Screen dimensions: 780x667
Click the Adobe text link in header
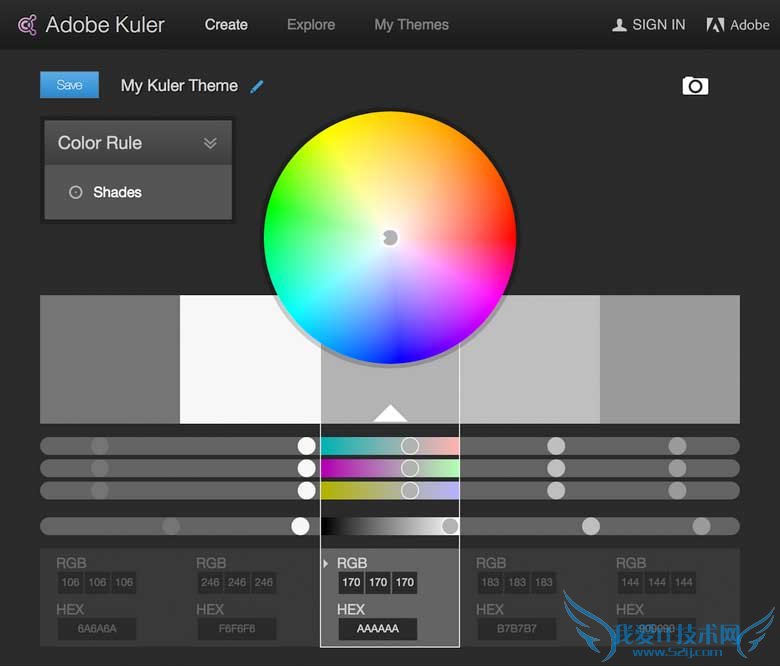click(x=750, y=25)
